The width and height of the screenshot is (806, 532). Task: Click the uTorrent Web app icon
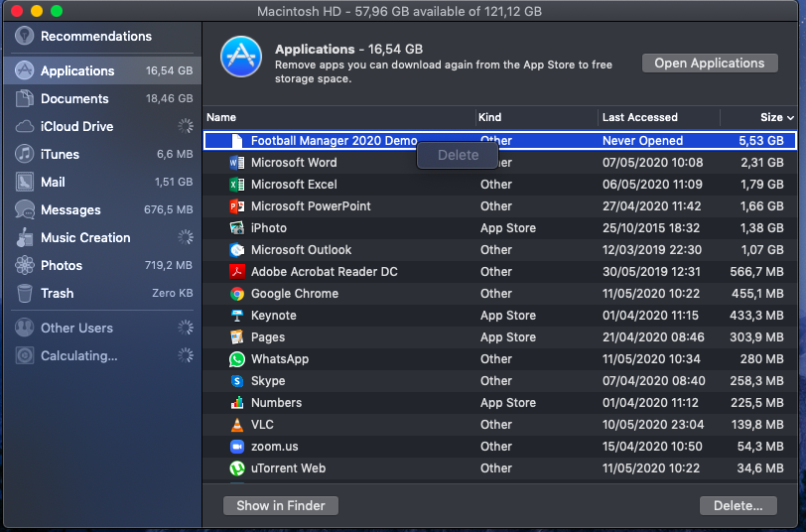(x=236, y=468)
